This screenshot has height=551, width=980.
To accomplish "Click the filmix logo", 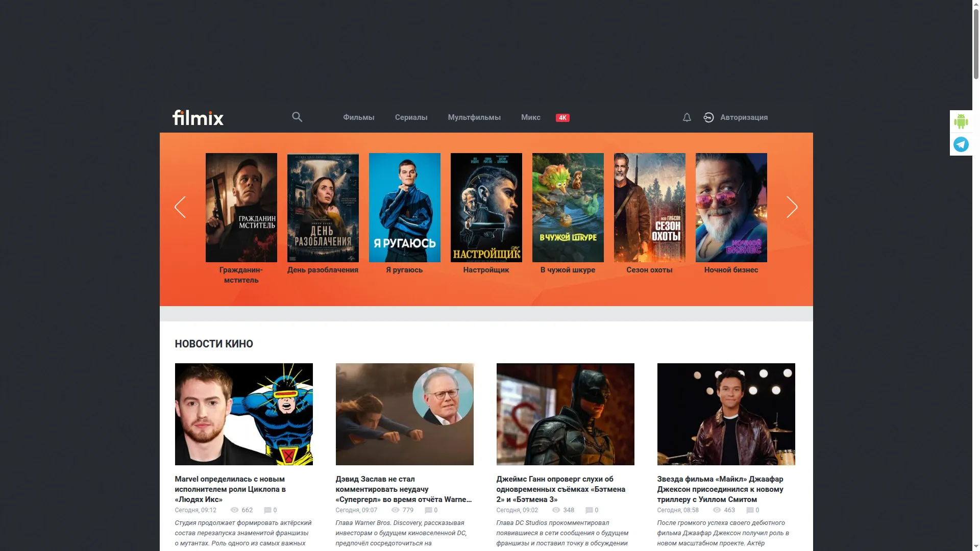I will 198,117.
